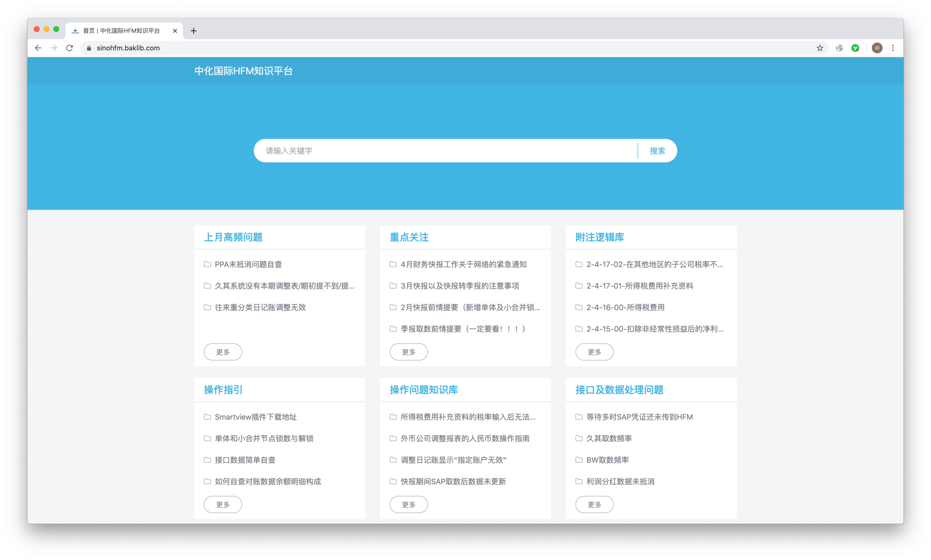Bookmark page with the star icon
This screenshot has width=931, height=560.
tap(820, 48)
